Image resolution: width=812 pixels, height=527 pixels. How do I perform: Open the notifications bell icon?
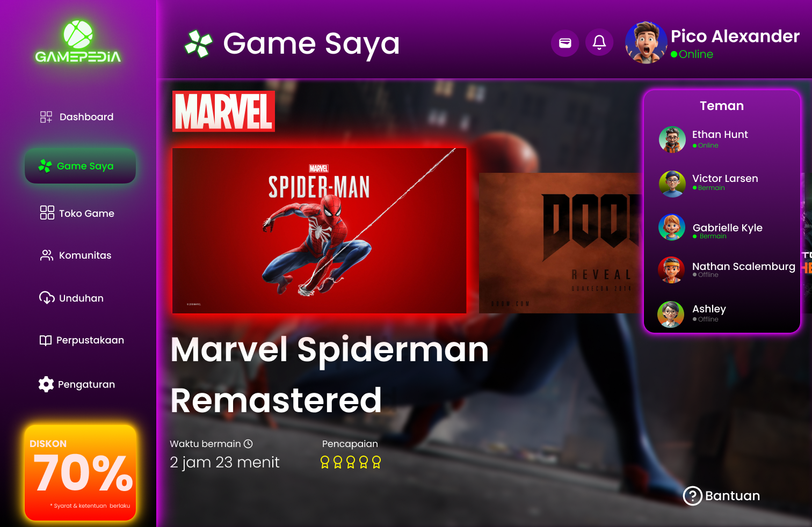coord(599,42)
